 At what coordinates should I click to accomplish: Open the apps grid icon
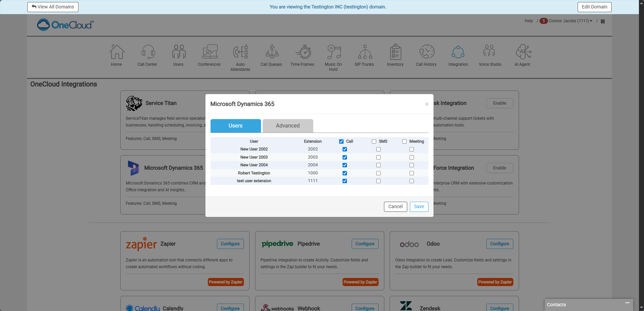coord(603,21)
